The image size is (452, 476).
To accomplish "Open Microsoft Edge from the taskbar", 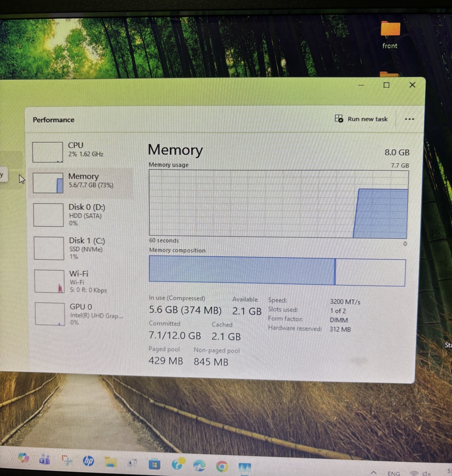I will click(199, 466).
